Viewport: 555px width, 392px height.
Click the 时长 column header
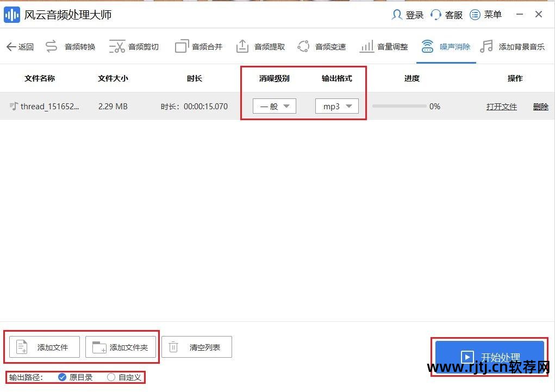(x=195, y=78)
